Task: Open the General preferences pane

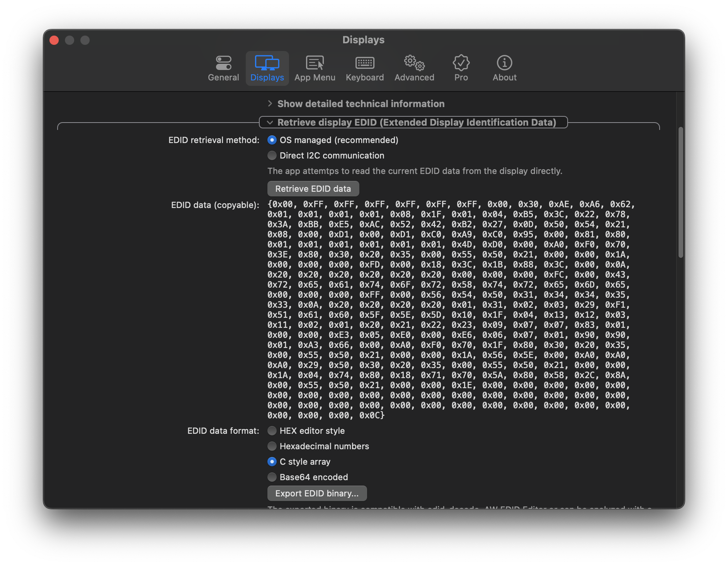Action: pyautogui.click(x=223, y=68)
